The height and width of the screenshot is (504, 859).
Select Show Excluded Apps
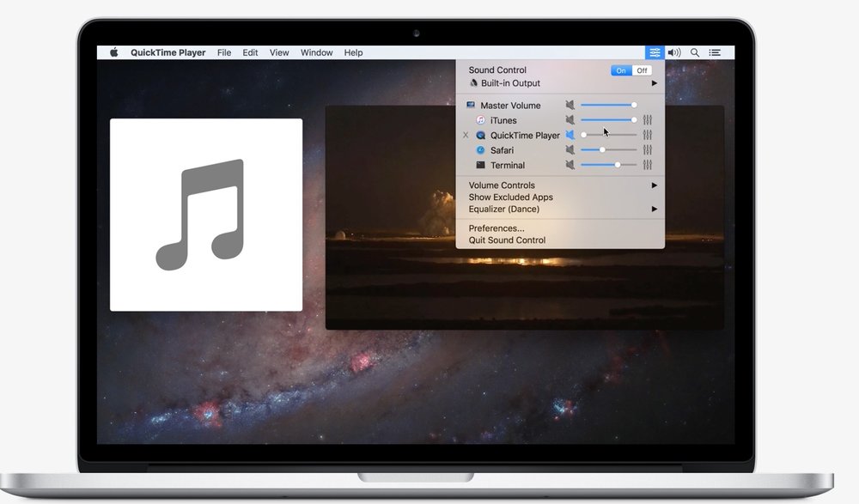pos(560,197)
